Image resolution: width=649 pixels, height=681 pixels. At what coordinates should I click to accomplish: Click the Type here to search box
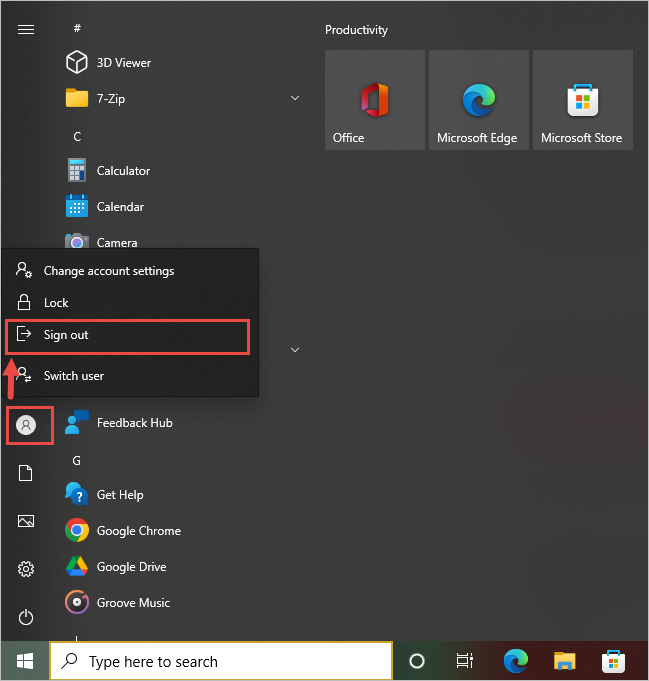click(221, 661)
